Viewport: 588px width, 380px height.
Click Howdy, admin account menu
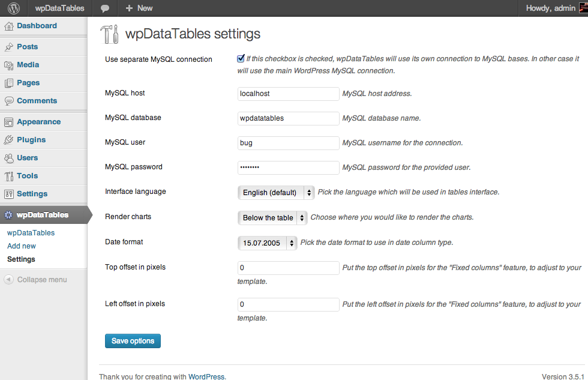551,8
